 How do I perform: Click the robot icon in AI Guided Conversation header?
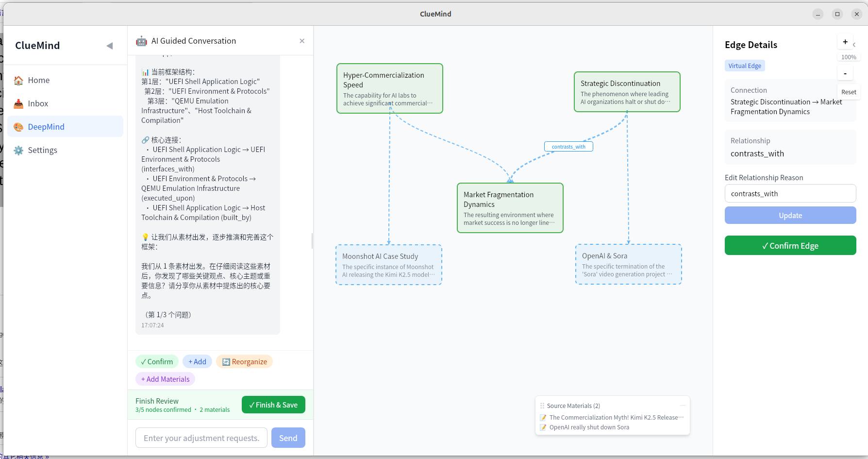pyautogui.click(x=141, y=41)
